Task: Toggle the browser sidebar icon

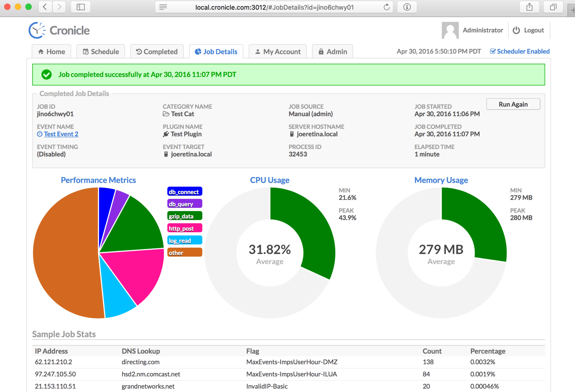Action: coord(81,7)
